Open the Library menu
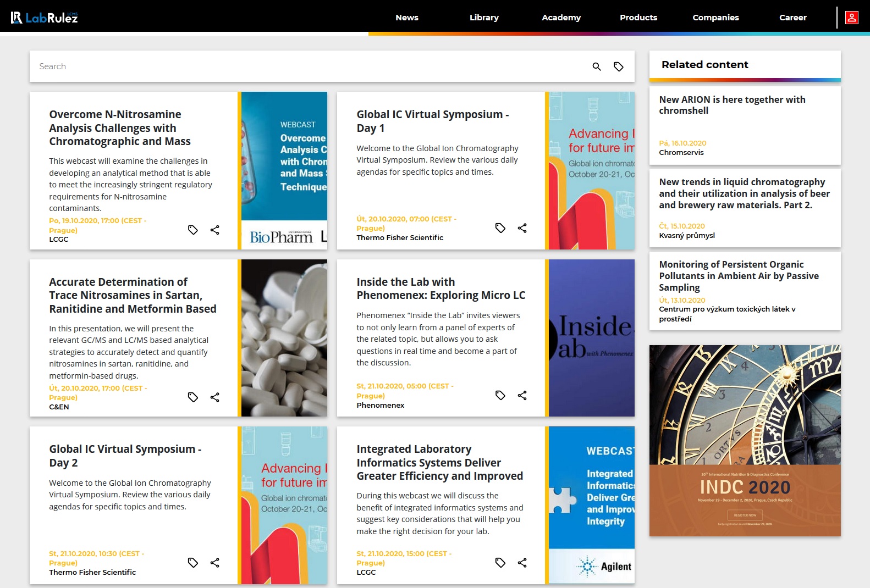The height and width of the screenshot is (588, 870). pyautogui.click(x=484, y=18)
